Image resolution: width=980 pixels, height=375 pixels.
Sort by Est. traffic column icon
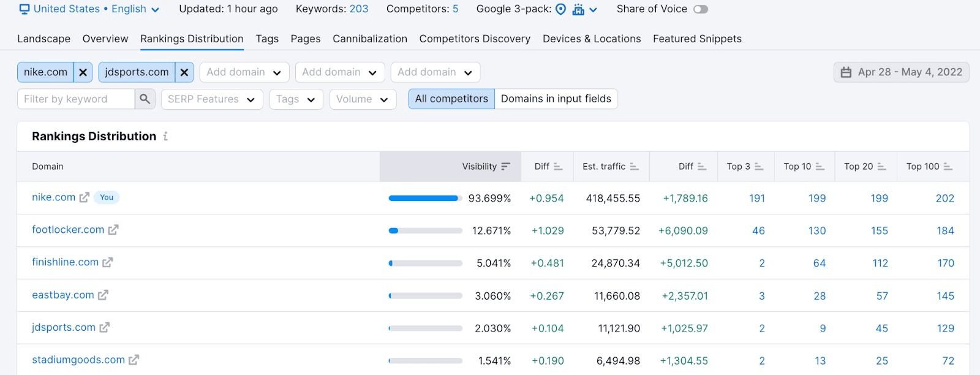[634, 167]
